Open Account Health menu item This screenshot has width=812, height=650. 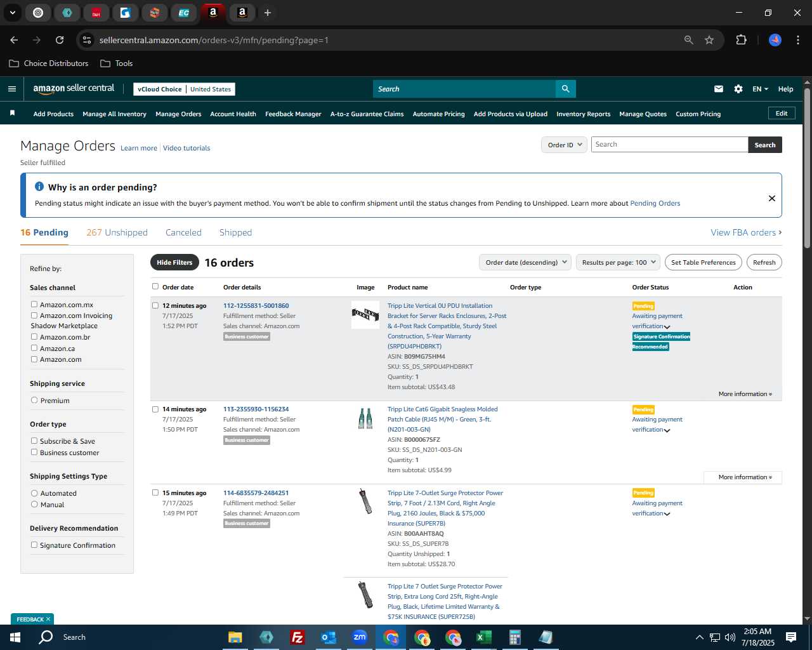pyautogui.click(x=233, y=114)
